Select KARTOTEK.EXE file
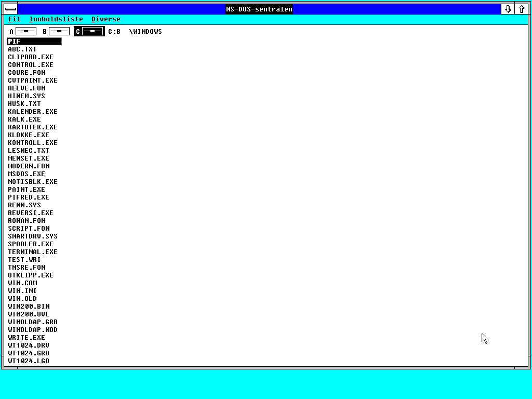The height and width of the screenshot is (399, 532). (33, 127)
